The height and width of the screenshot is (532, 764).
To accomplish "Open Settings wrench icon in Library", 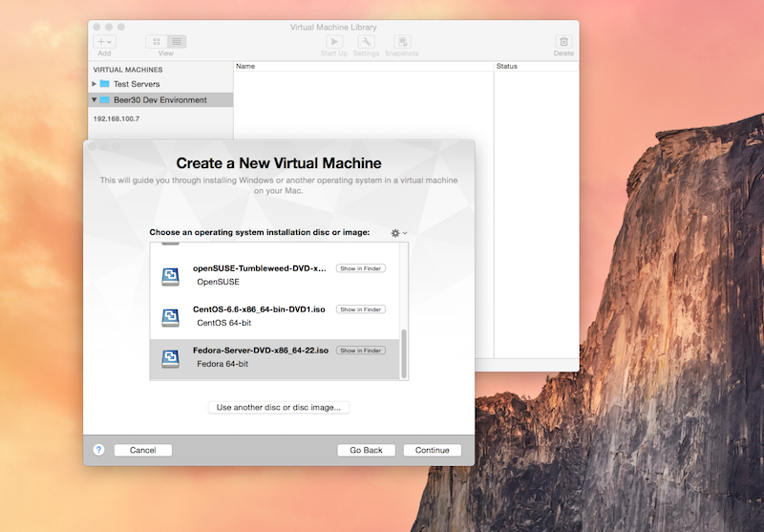I will [366, 42].
